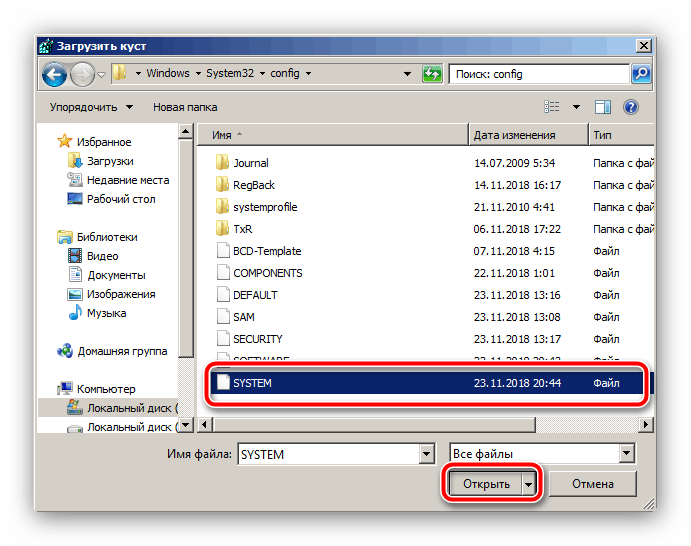The height and width of the screenshot is (546, 691).
Task: Select the systemprofile folder
Action: (265, 207)
